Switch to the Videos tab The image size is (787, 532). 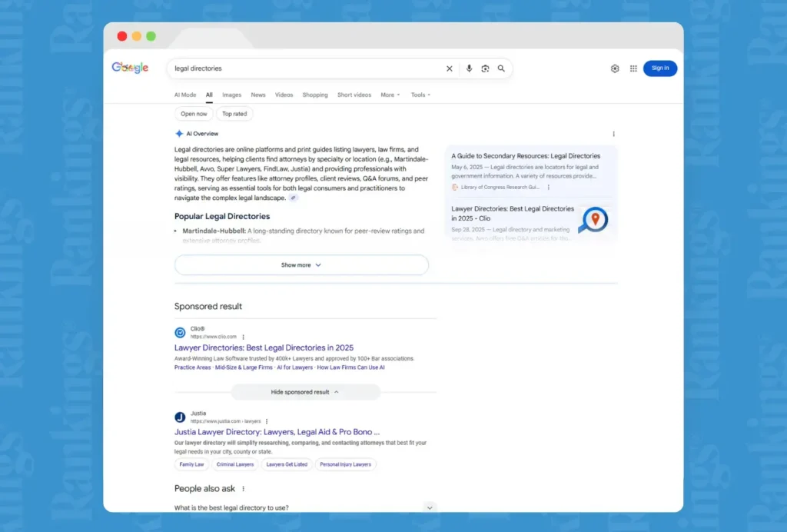coord(284,95)
